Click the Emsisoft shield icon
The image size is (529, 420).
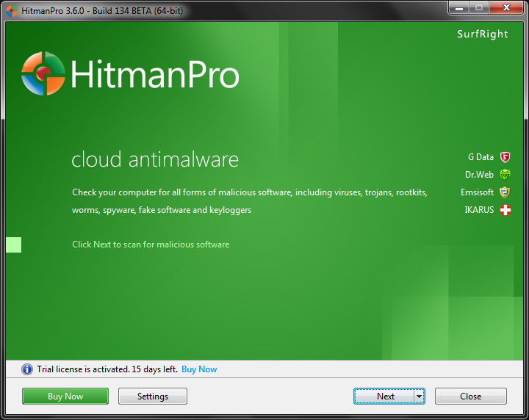(x=505, y=192)
